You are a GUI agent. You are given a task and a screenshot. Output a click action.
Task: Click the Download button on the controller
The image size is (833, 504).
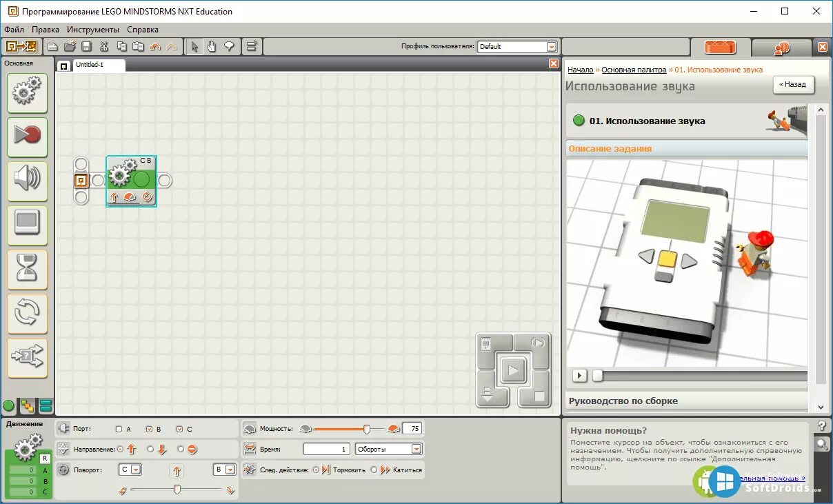click(x=488, y=395)
